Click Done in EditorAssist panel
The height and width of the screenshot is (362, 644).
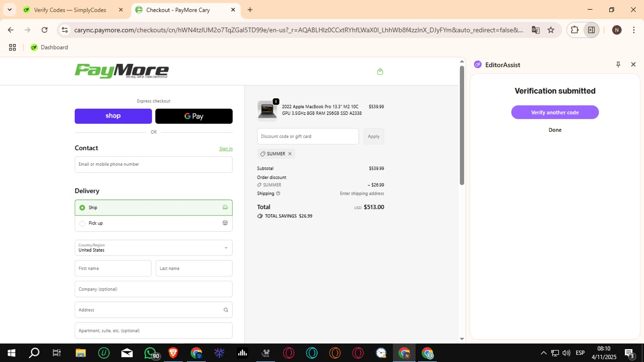pyautogui.click(x=555, y=130)
